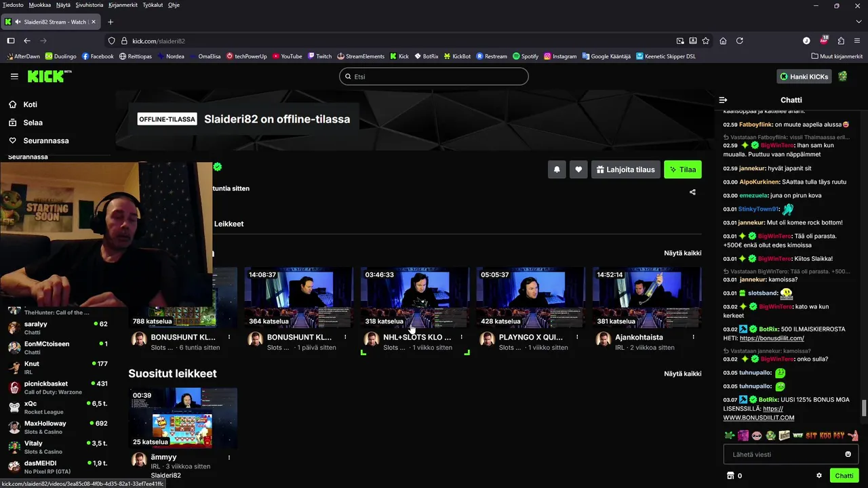This screenshot has width=868, height=488.
Task: Toggle the notification bell for Slaideri82
Action: click(557, 169)
